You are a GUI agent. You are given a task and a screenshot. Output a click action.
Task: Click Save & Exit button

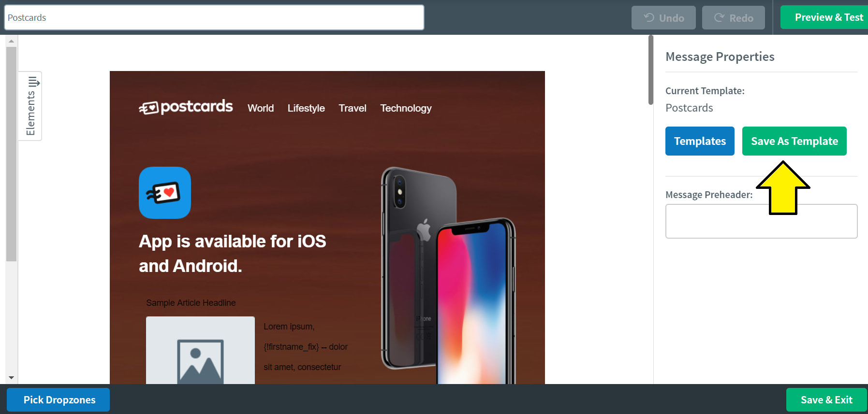[x=826, y=400]
